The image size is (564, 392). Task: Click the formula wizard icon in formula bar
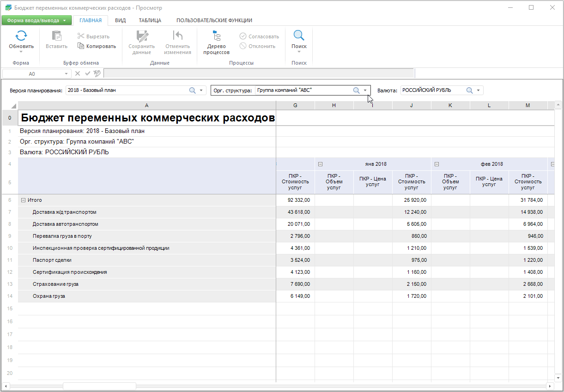(97, 73)
